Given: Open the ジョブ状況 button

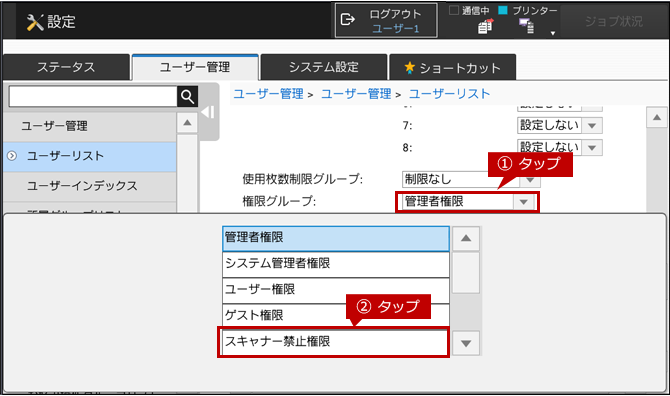Looking at the screenshot, I should tap(614, 21).
